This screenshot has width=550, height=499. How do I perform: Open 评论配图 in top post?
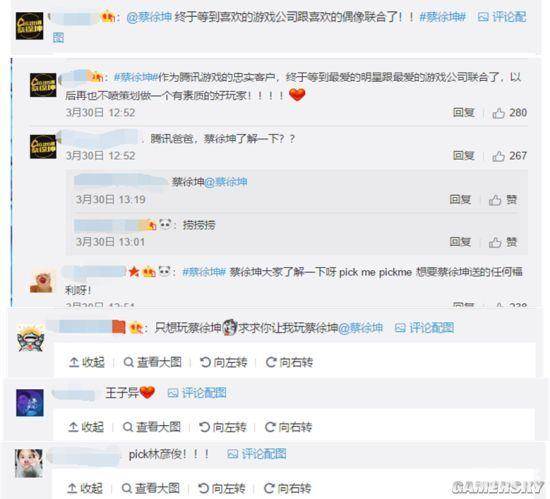click(502, 17)
